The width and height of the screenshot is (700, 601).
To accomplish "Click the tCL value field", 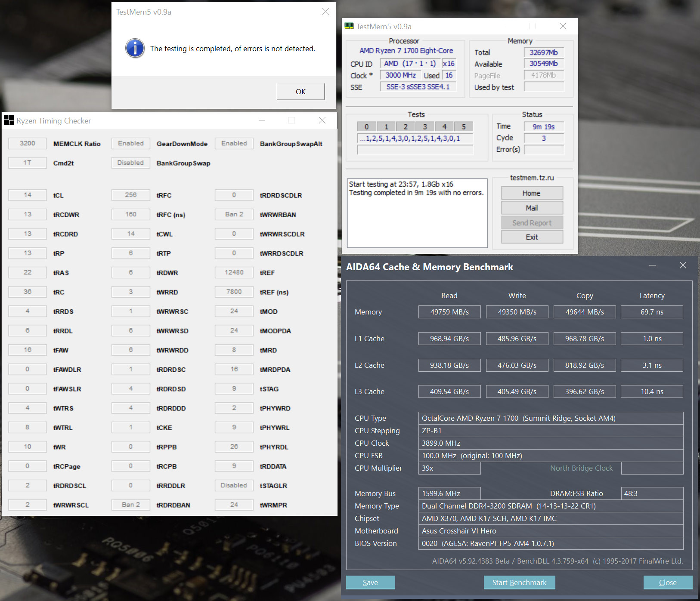I will pos(28,195).
